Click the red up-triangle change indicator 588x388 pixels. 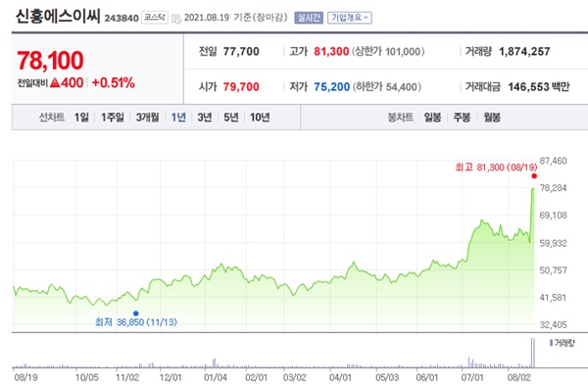click(55, 82)
